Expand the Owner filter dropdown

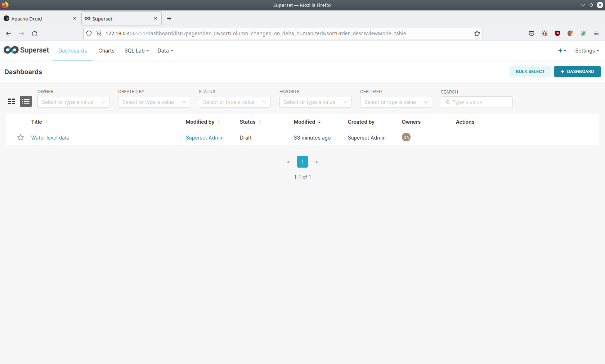[73, 102]
